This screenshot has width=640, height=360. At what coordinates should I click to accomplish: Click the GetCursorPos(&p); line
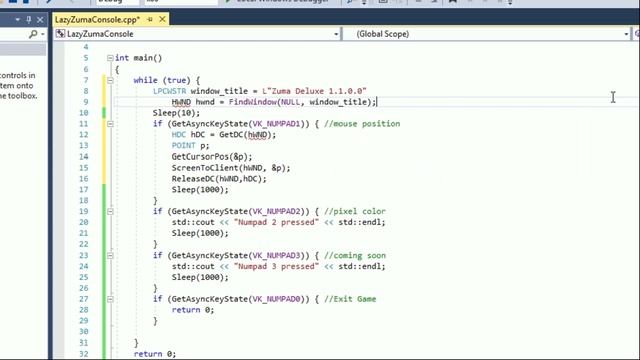pyautogui.click(x=212, y=157)
